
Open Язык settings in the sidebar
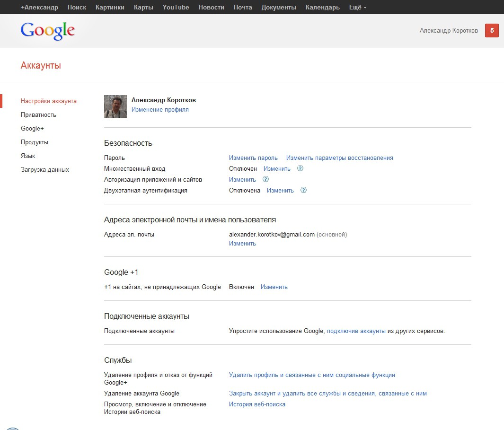[28, 156]
